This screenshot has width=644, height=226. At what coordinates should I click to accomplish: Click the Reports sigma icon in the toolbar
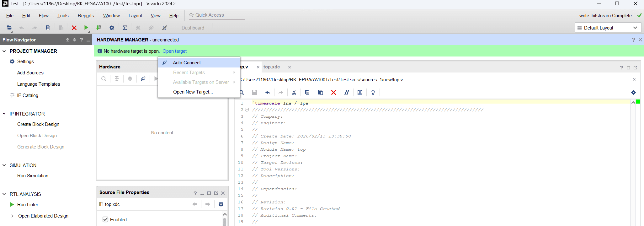coord(125,28)
